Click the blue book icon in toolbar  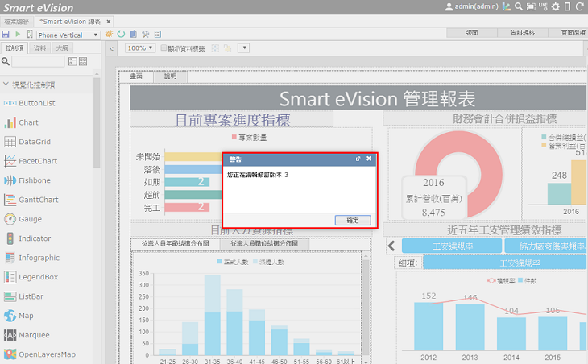(133, 35)
